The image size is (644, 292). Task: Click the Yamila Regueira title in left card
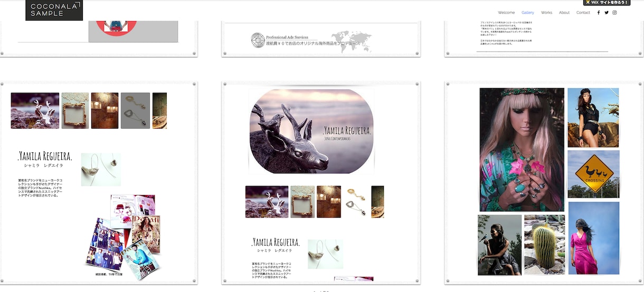(x=45, y=156)
